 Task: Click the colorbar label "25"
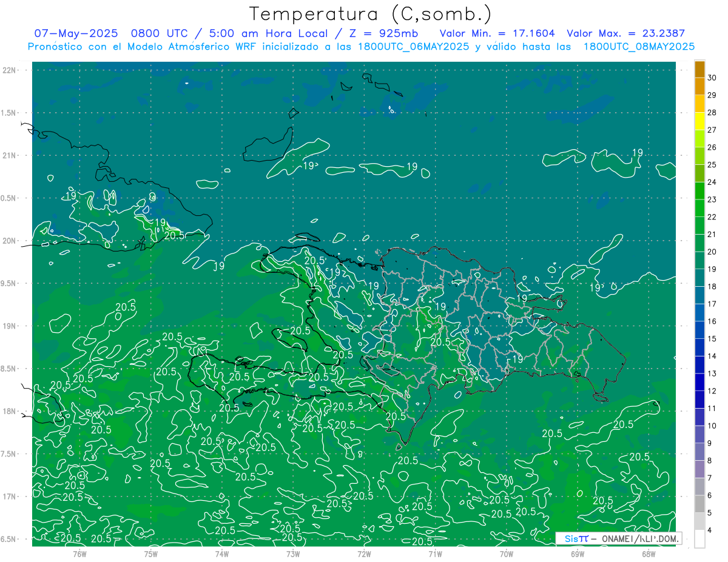712,164
